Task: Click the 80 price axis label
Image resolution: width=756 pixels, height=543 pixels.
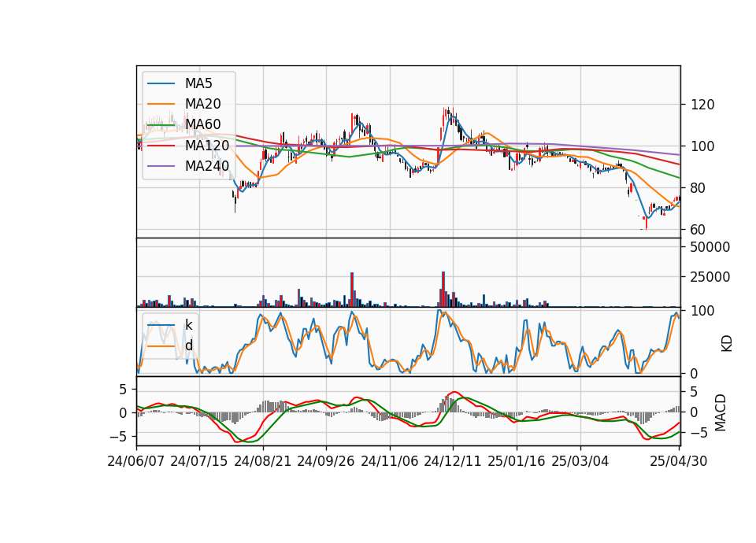Action: pos(699,188)
